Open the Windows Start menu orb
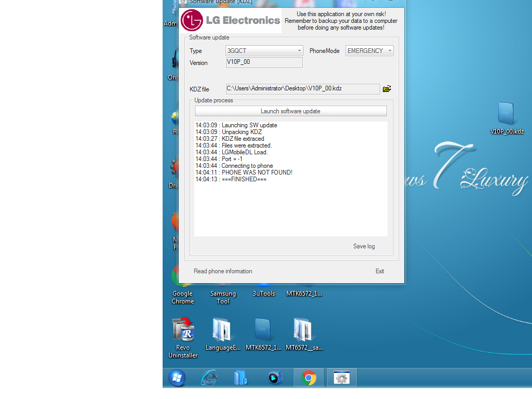This screenshot has width=532, height=399. coord(177,378)
